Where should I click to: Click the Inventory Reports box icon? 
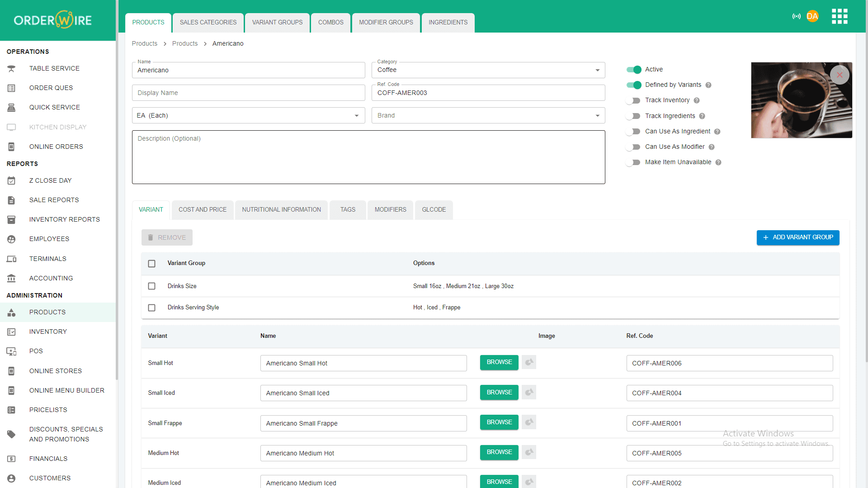tap(11, 219)
